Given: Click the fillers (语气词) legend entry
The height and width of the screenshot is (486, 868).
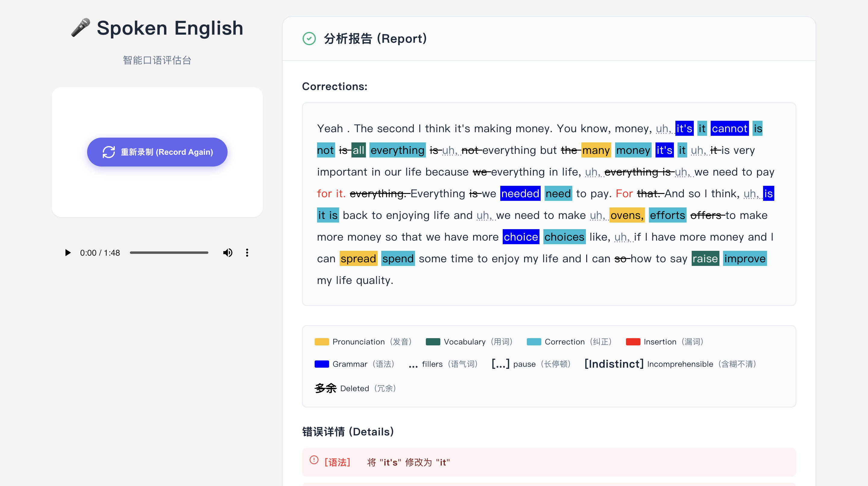Looking at the screenshot, I should pos(443,364).
